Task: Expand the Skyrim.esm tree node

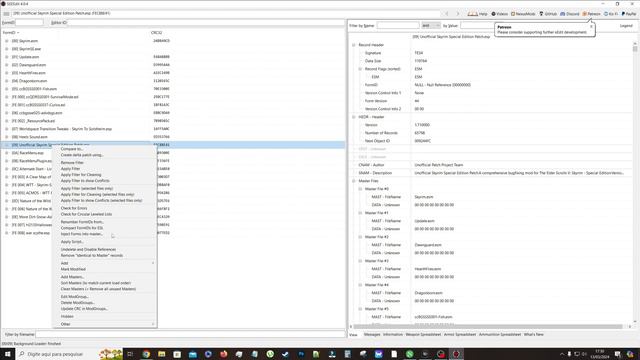Action: pos(7,41)
